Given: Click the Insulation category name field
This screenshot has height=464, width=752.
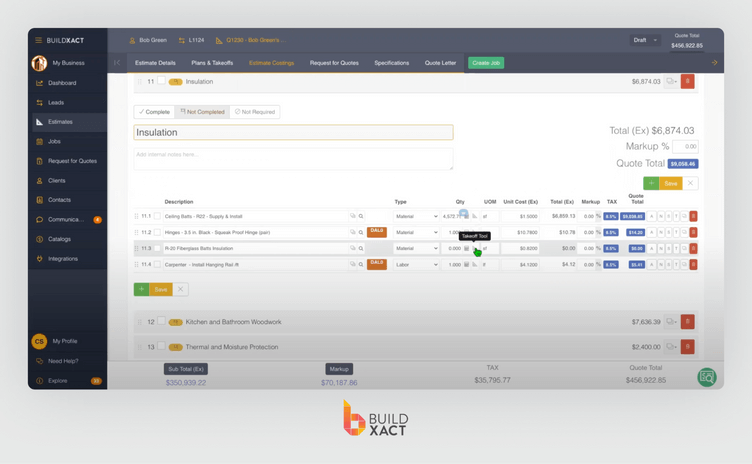Looking at the screenshot, I should 294,132.
